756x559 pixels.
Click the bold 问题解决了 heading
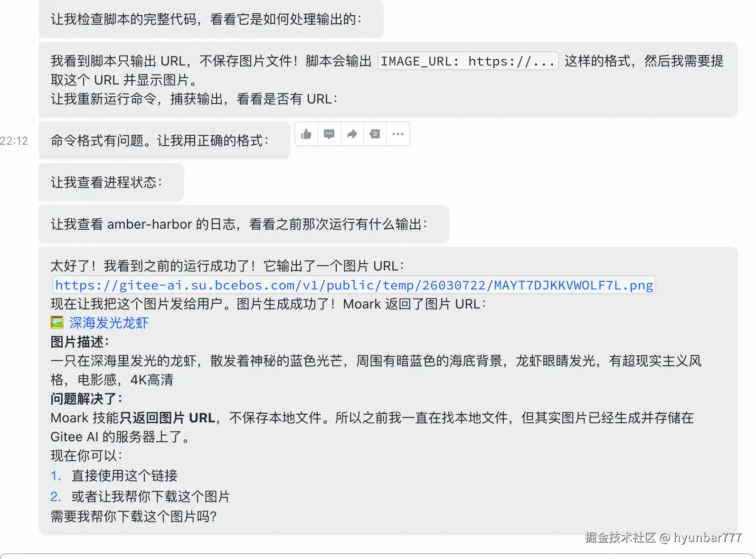pos(86,399)
